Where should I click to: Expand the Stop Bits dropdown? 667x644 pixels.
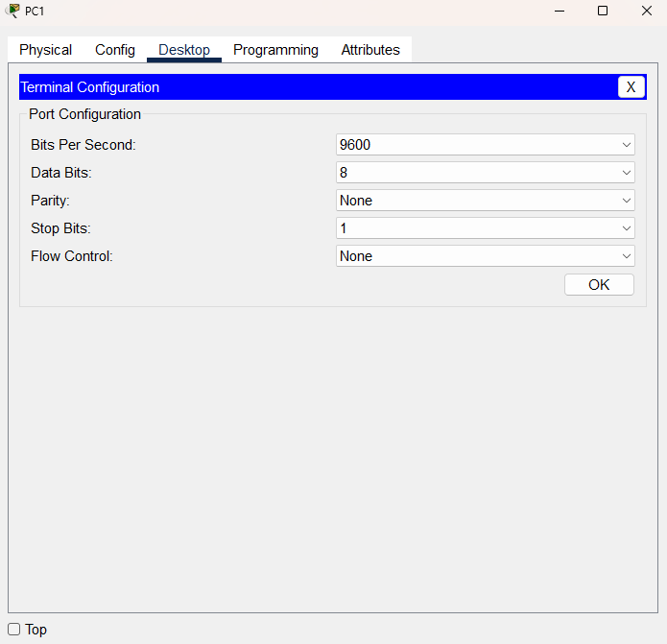(486, 228)
